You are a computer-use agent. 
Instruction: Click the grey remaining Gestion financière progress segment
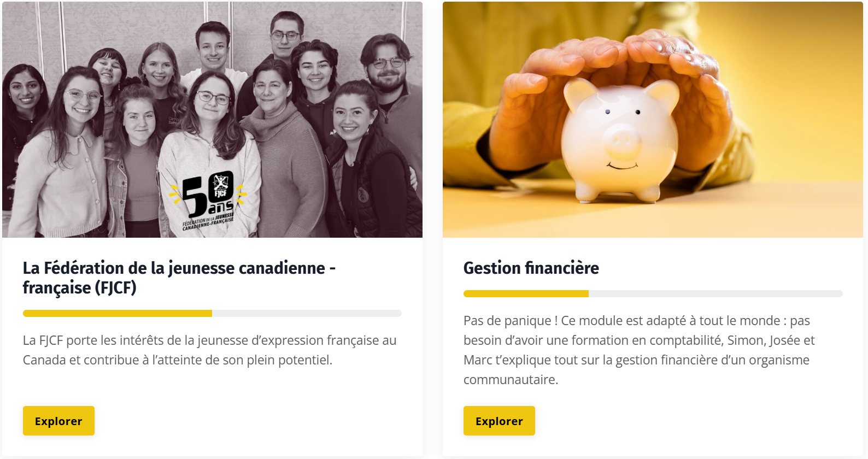(715, 293)
